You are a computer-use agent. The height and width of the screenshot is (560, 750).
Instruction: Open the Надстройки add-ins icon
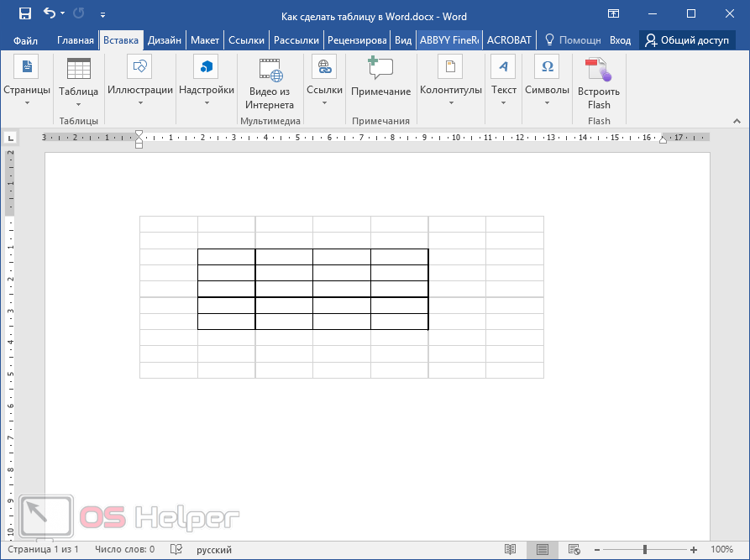tap(206, 66)
